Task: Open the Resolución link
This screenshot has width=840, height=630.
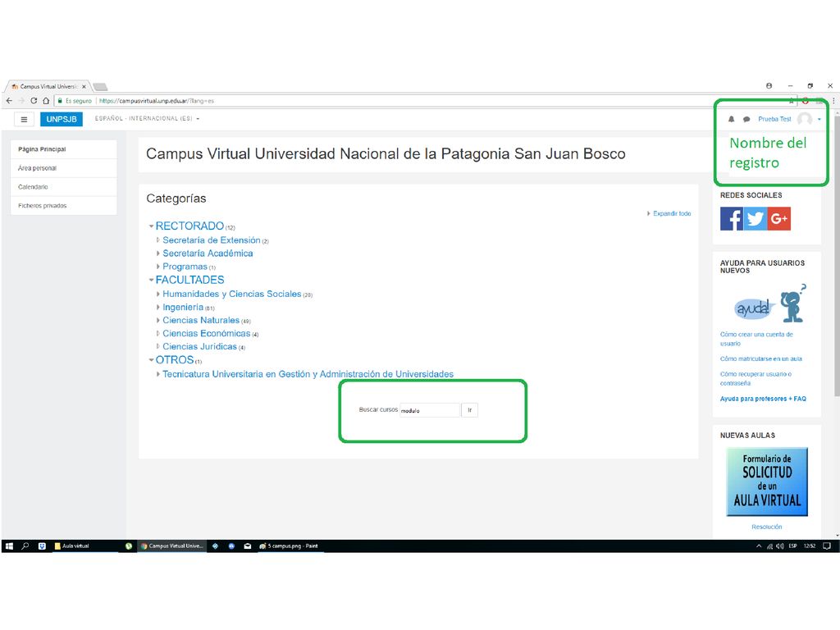Action: [x=767, y=527]
